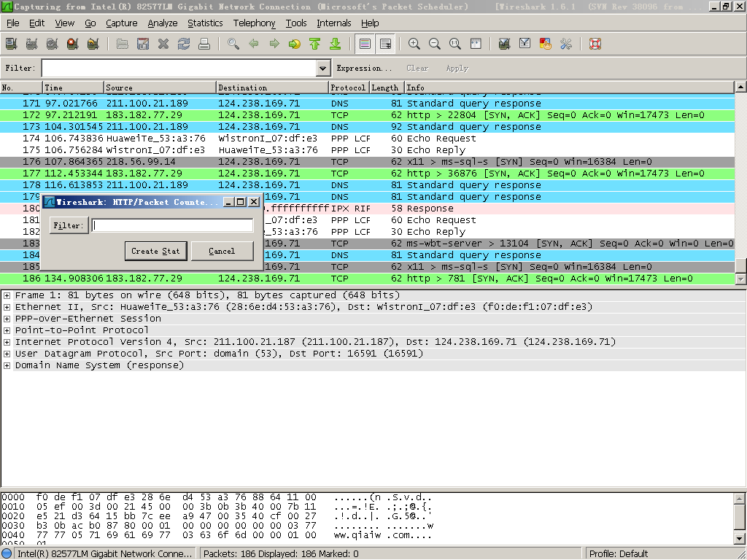Open the capture interfaces list icon
The image size is (747, 560).
pos(12,44)
